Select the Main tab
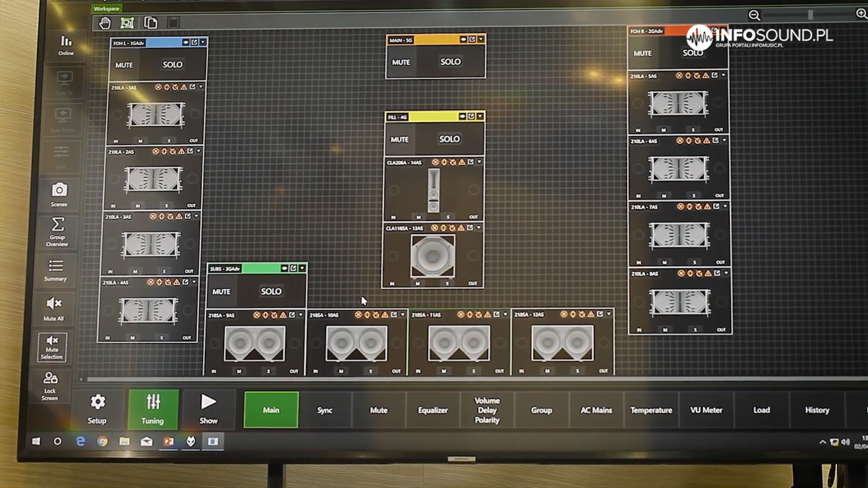The height and width of the screenshot is (488, 868). click(271, 410)
